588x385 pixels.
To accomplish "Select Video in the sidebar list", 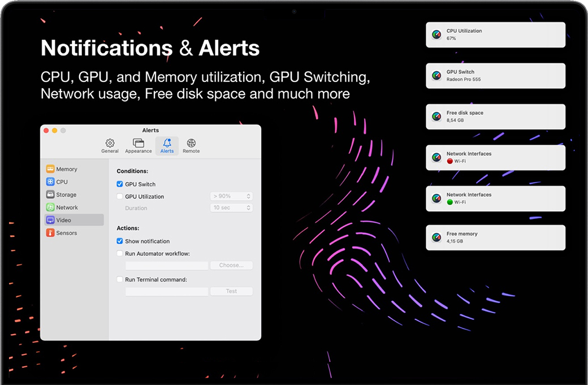I will pos(74,220).
